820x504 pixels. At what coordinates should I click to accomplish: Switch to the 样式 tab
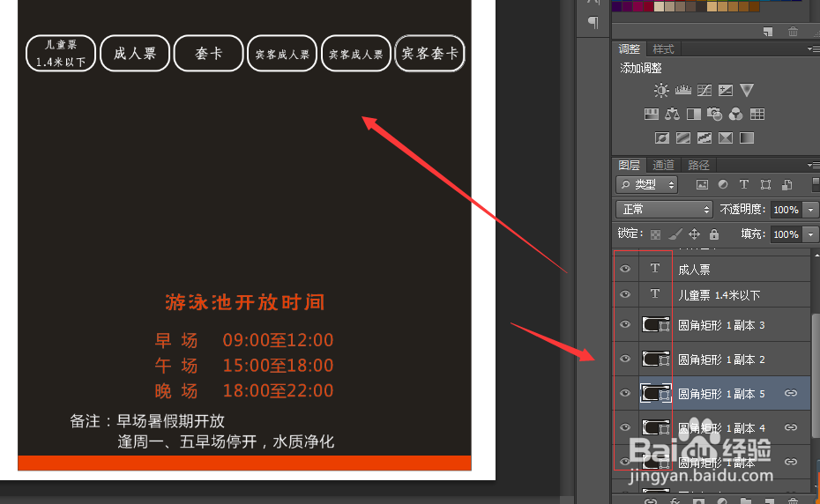pos(664,49)
